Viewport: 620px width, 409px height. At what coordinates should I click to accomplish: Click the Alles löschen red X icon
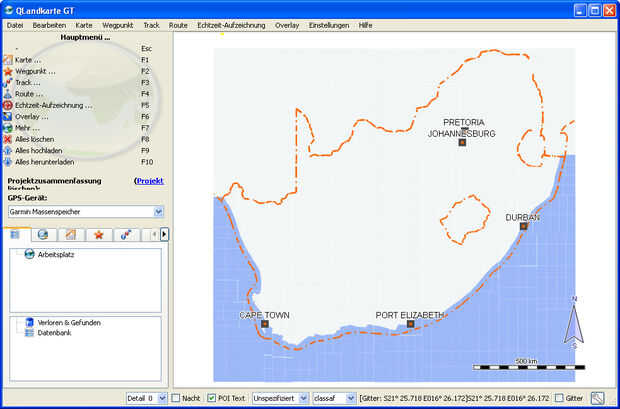[x=8, y=139]
